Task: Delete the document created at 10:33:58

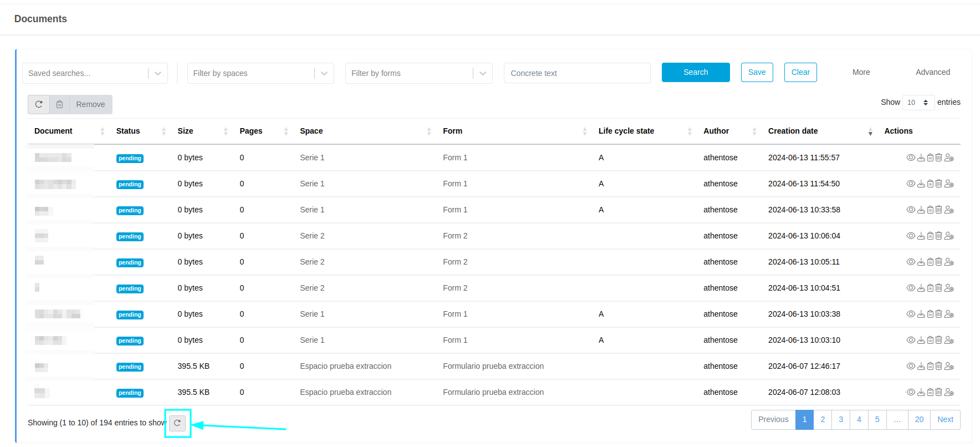Action: pyautogui.click(x=938, y=210)
